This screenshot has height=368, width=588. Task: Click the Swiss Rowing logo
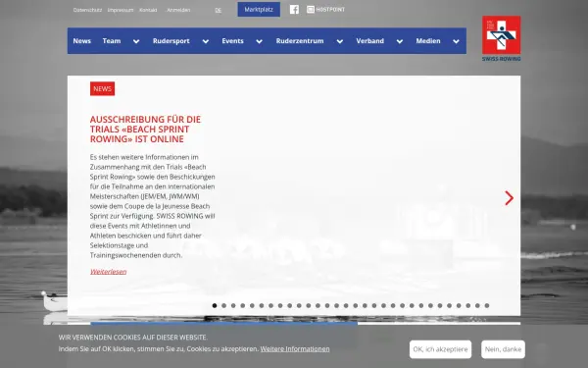pyautogui.click(x=502, y=38)
